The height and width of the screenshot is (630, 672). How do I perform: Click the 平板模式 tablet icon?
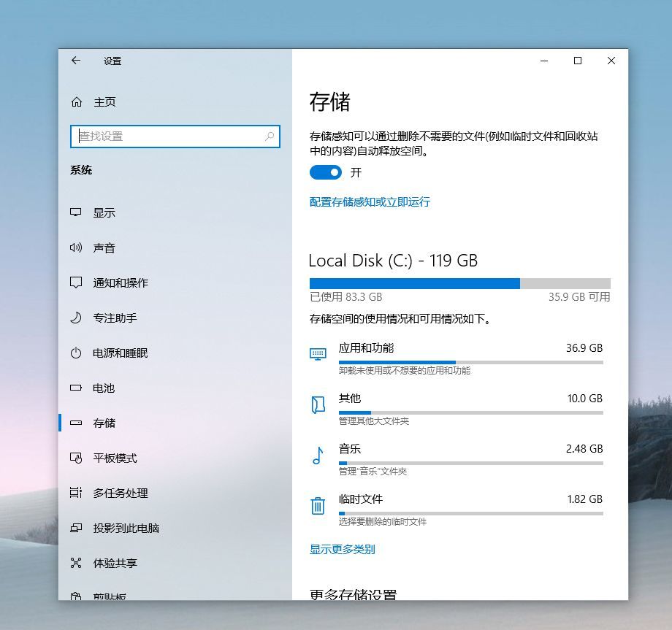point(76,458)
